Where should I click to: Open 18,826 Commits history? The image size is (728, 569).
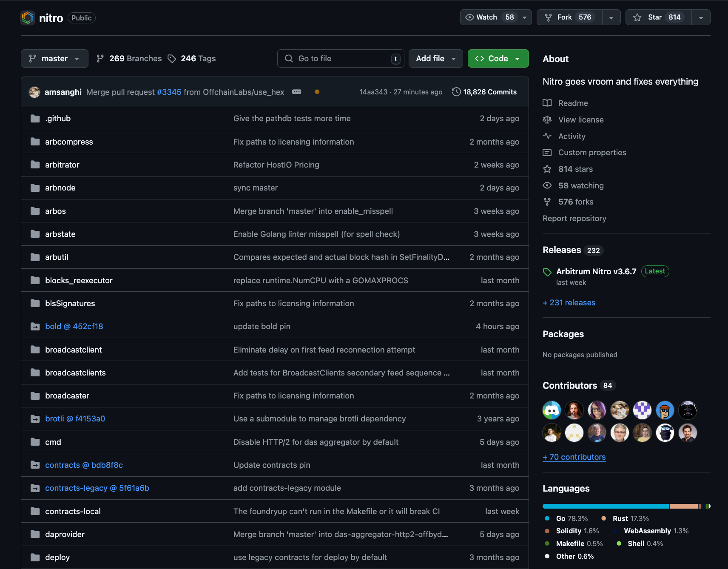pyautogui.click(x=484, y=92)
